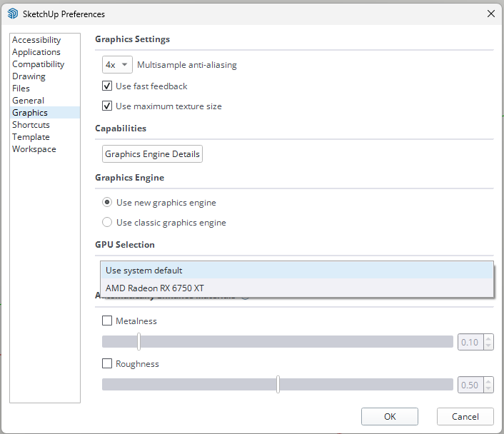
Task: Select Use classic graphics engine
Action: 108,223
